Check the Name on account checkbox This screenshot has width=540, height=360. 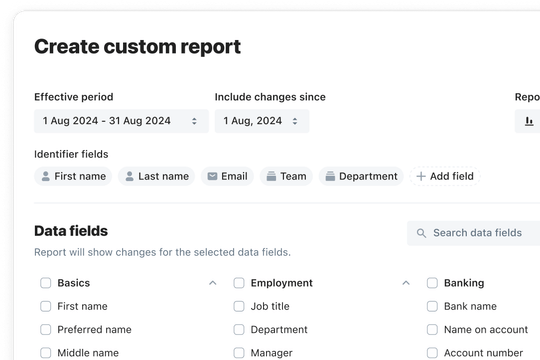[432, 330]
